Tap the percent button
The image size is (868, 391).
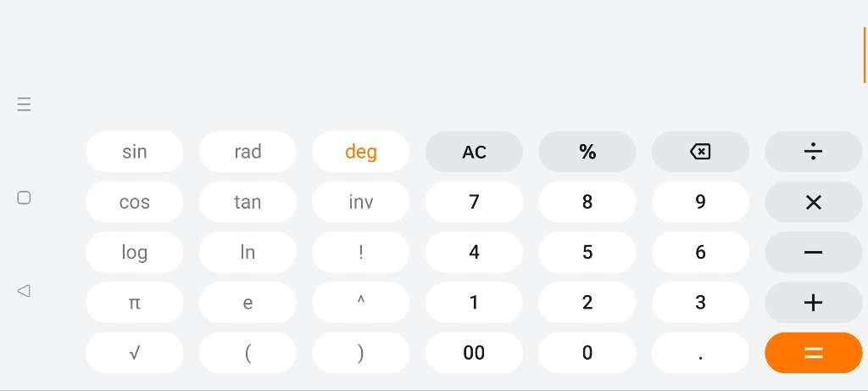(587, 152)
